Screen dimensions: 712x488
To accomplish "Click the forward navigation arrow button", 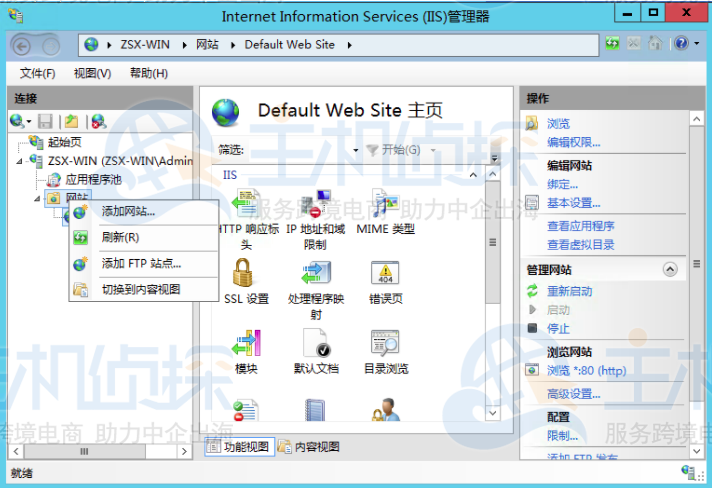I will tap(50, 46).
